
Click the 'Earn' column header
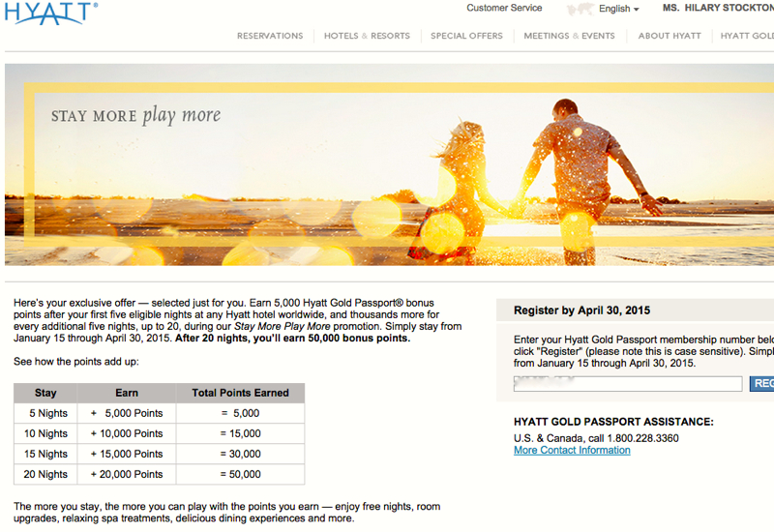(x=127, y=393)
